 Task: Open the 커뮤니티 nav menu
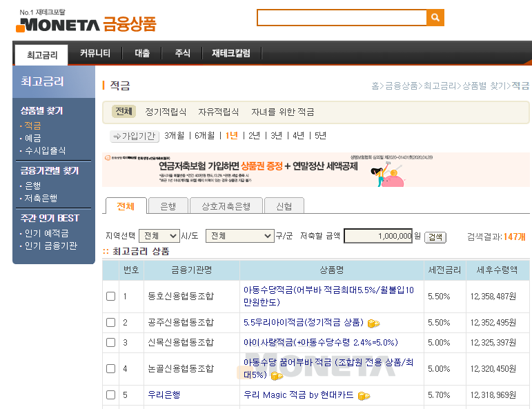[x=95, y=53]
